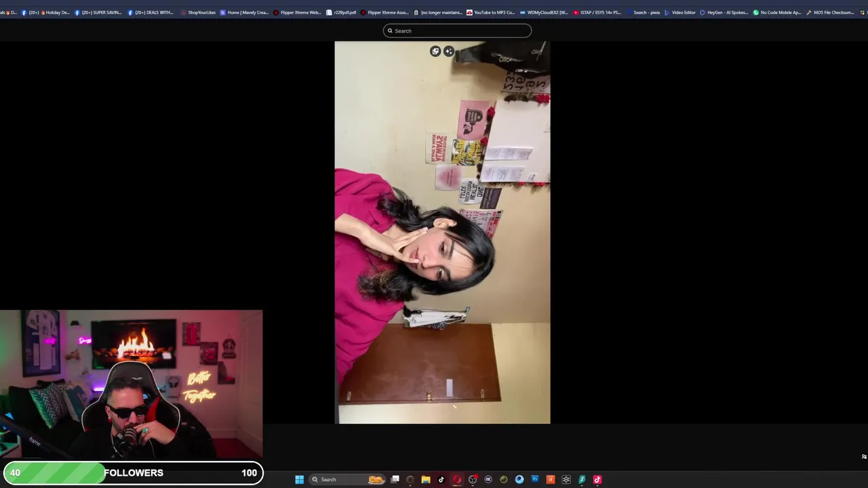The width and height of the screenshot is (868, 488).
Task: Open the Flipper Xtreme Asse... bookmark
Action: point(385,12)
